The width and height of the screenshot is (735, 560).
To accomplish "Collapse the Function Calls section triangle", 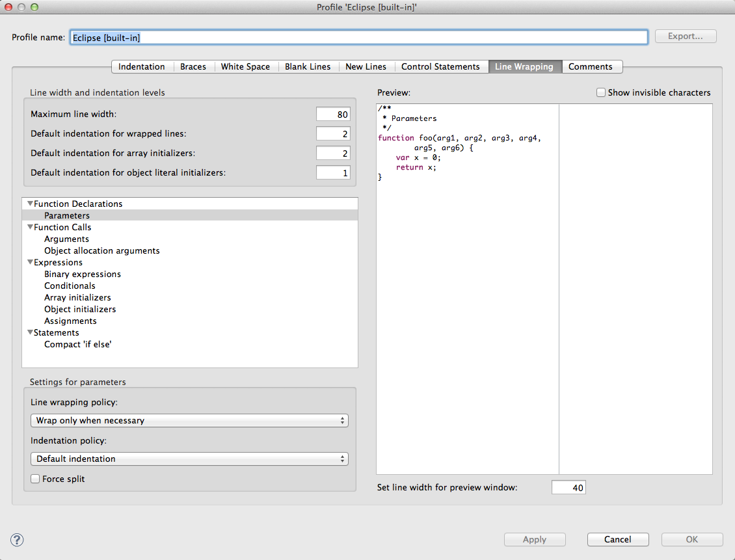I will tap(30, 228).
